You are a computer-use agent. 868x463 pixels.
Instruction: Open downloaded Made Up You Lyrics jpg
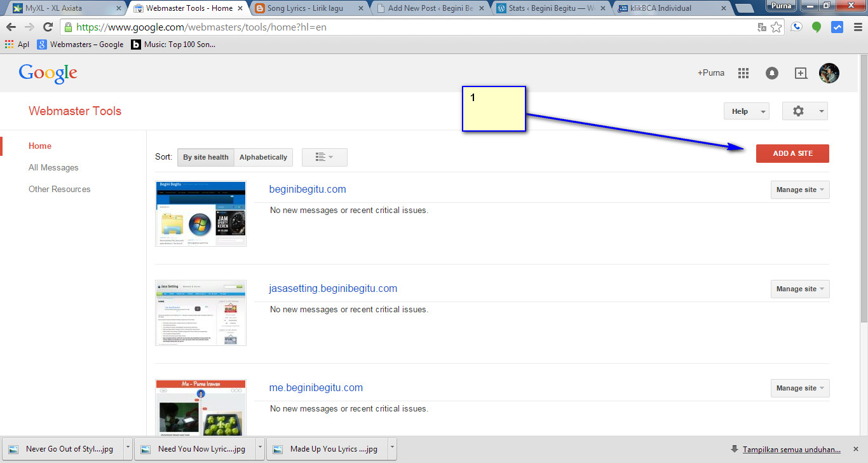327,448
